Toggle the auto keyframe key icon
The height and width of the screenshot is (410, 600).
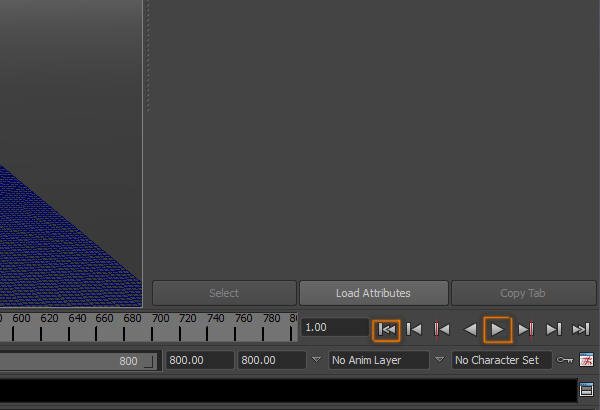point(565,360)
